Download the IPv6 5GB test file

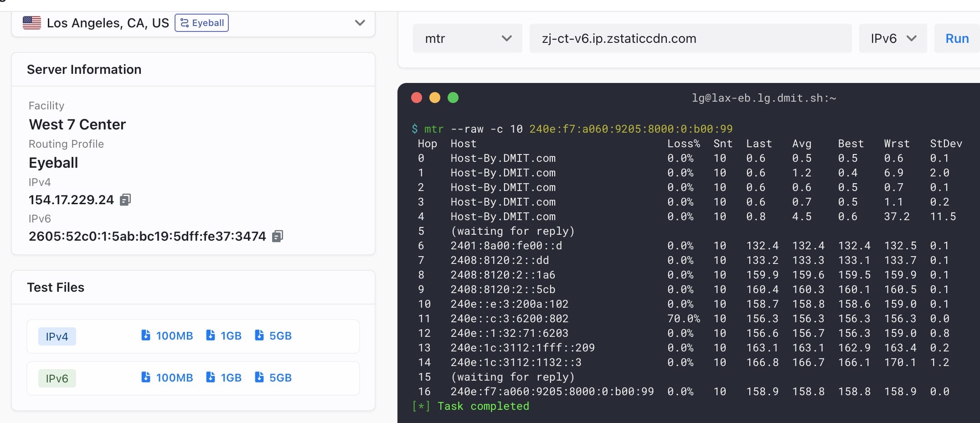(x=273, y=378)
